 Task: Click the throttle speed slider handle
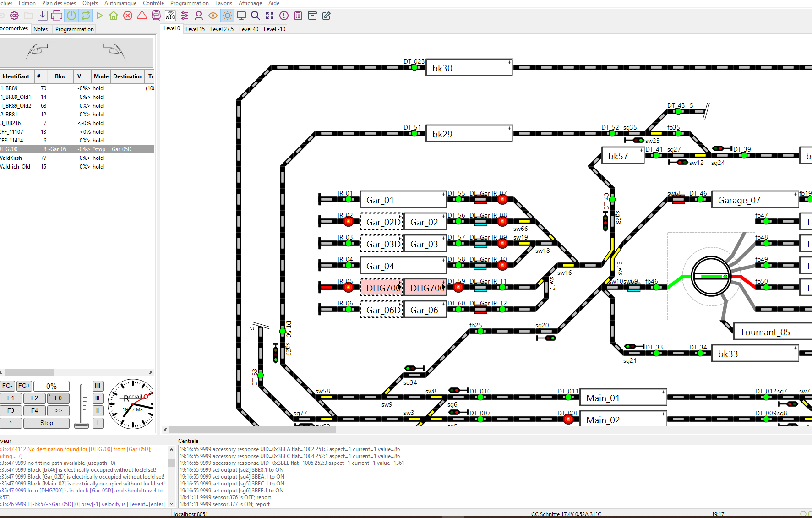pos(82,425)
